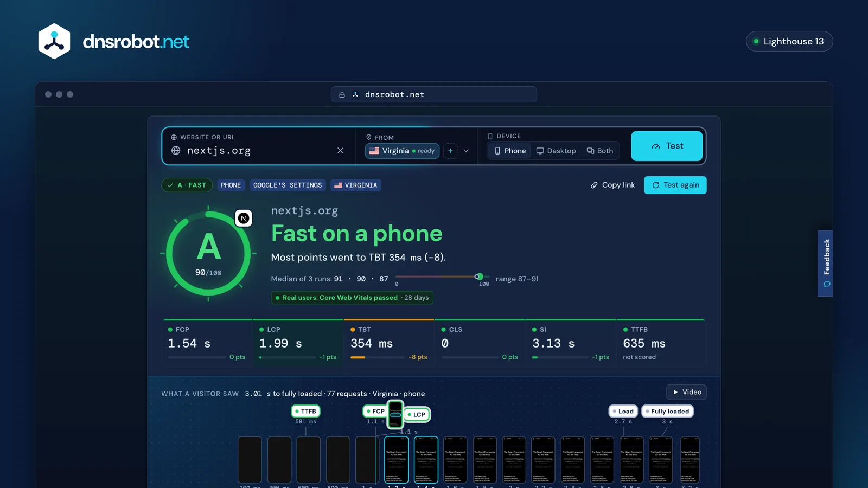Choose Desktop as the test device

click(556, 151)
